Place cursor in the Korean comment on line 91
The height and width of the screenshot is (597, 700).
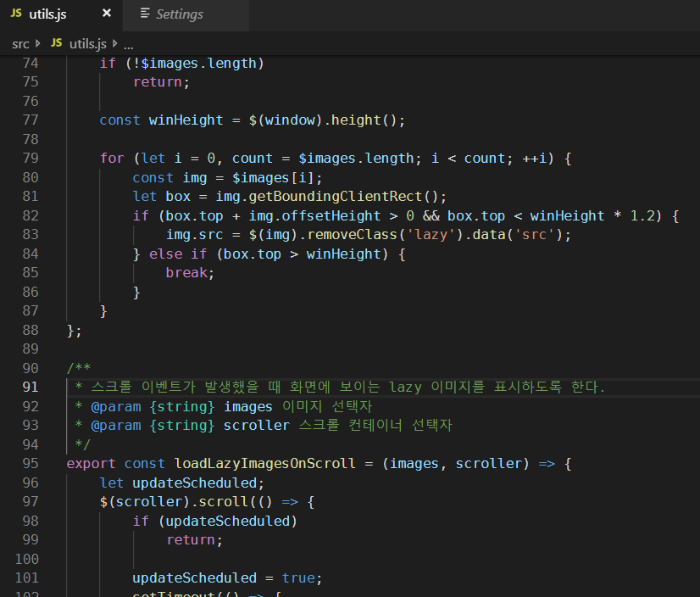click(x=339, y=388)
